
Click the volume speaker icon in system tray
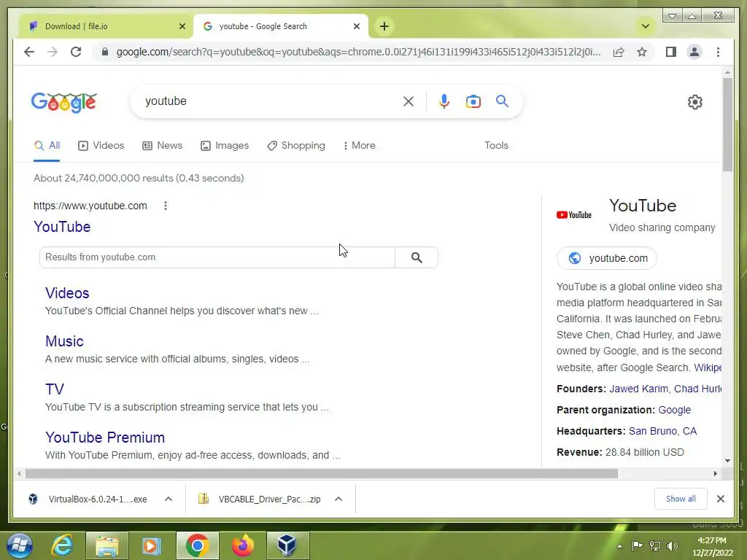673,546
